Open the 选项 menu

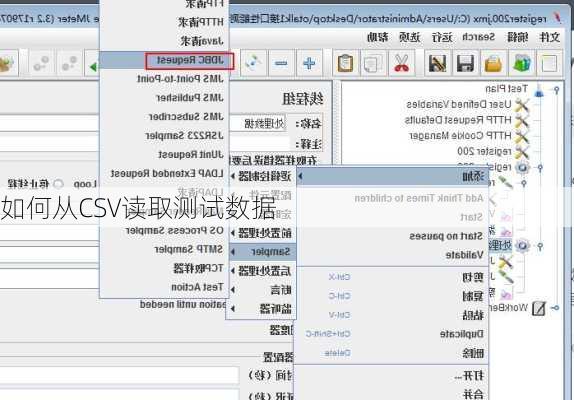410,37
